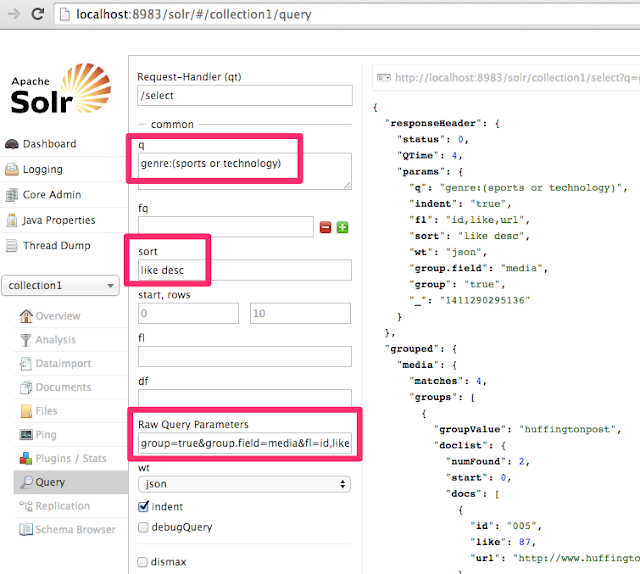This screenshot has width=640, height=574.
Task: Click the start field showing 0
Action: [x=188, y=314]
